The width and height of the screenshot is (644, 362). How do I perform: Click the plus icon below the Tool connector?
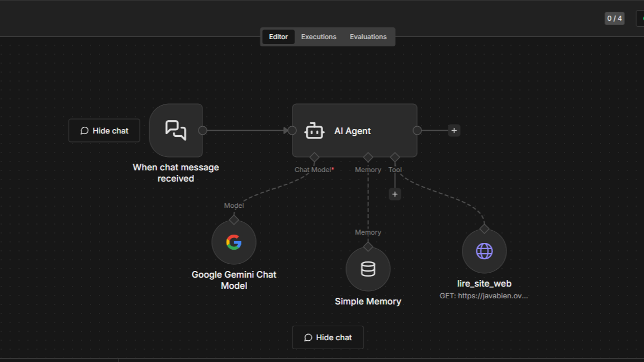pos(395,194)
